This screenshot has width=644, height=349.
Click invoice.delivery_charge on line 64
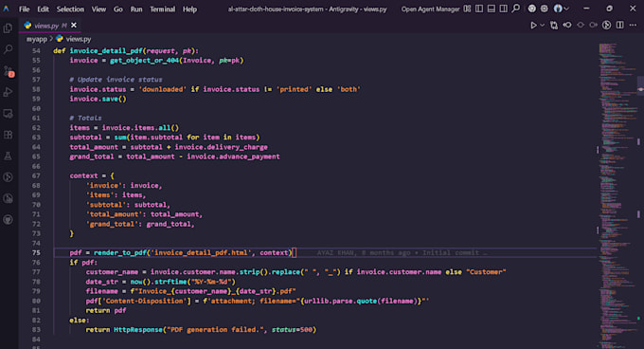222,147
